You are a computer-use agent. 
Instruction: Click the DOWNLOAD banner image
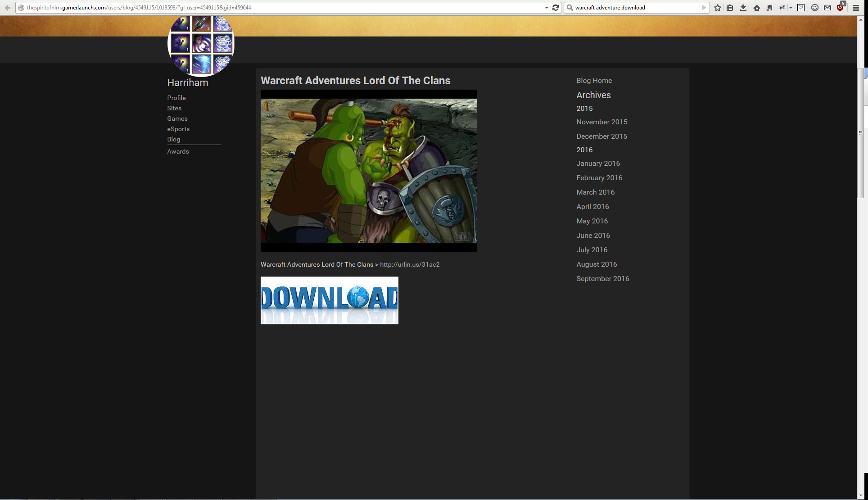(x=329, y=300)
